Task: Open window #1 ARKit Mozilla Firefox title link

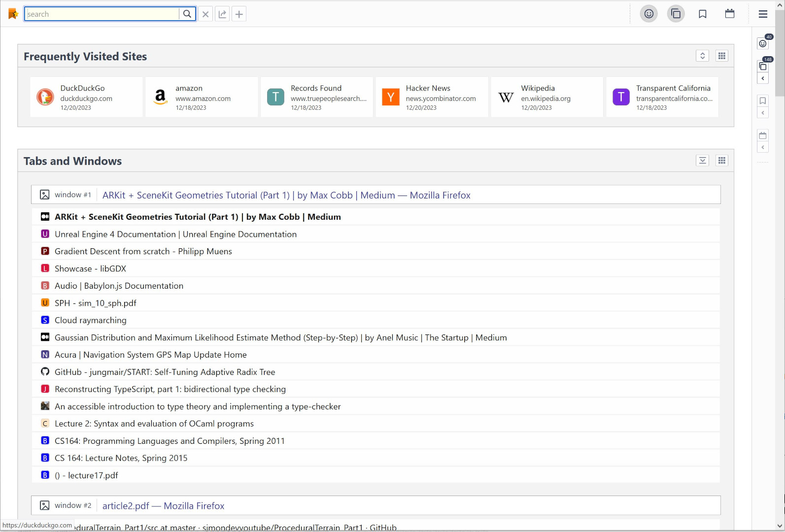Action: (286, 195)
